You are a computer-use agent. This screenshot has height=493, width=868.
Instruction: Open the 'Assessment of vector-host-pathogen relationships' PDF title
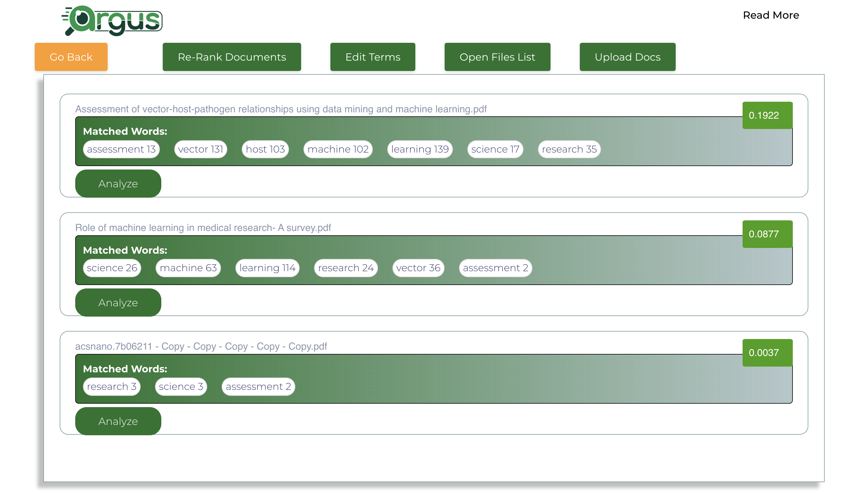(281, 109)
